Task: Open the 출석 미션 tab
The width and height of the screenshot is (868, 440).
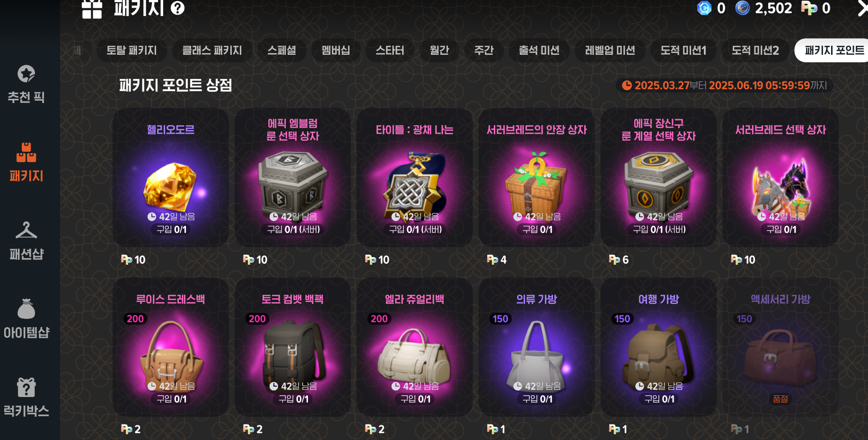Action: tap(539, 50)
